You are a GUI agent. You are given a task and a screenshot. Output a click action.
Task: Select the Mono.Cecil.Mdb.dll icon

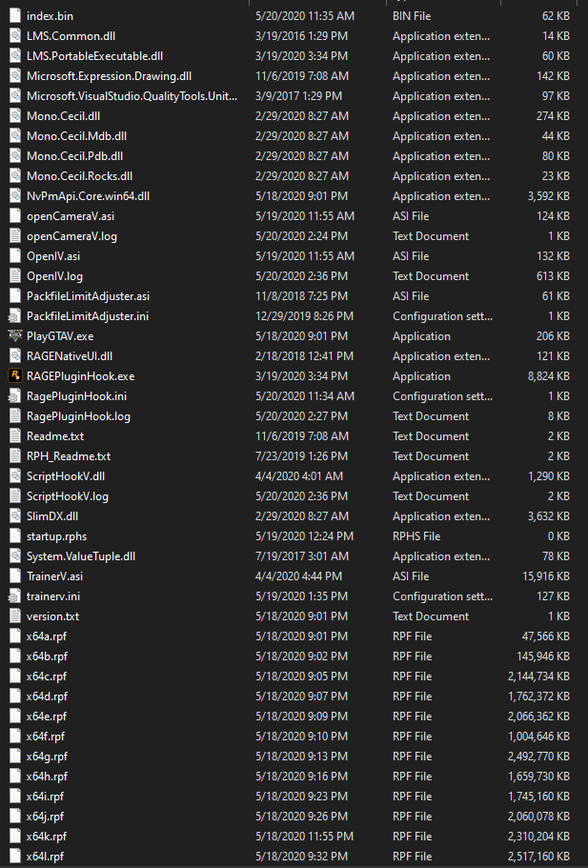point(15,135)
